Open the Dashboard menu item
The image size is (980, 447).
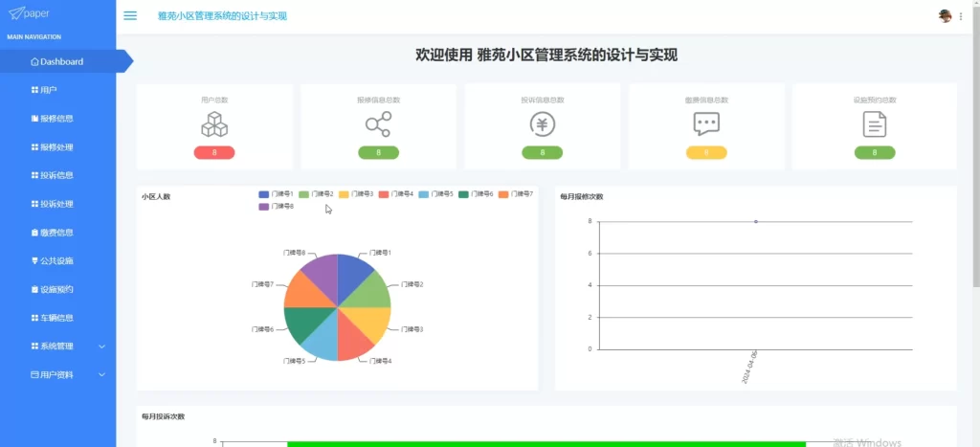(x=61, y=61)
